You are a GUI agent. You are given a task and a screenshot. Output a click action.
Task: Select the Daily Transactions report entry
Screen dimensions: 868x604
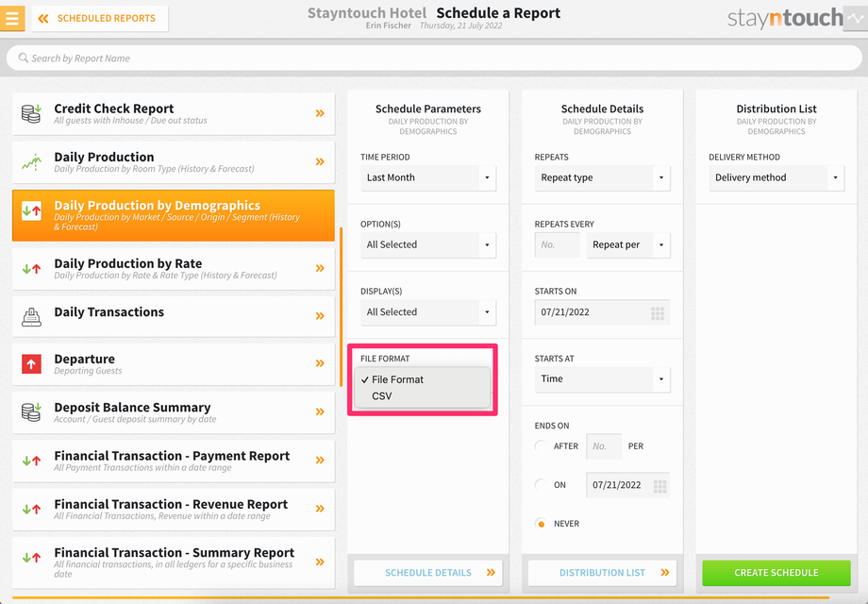click(x=174, y=316)
